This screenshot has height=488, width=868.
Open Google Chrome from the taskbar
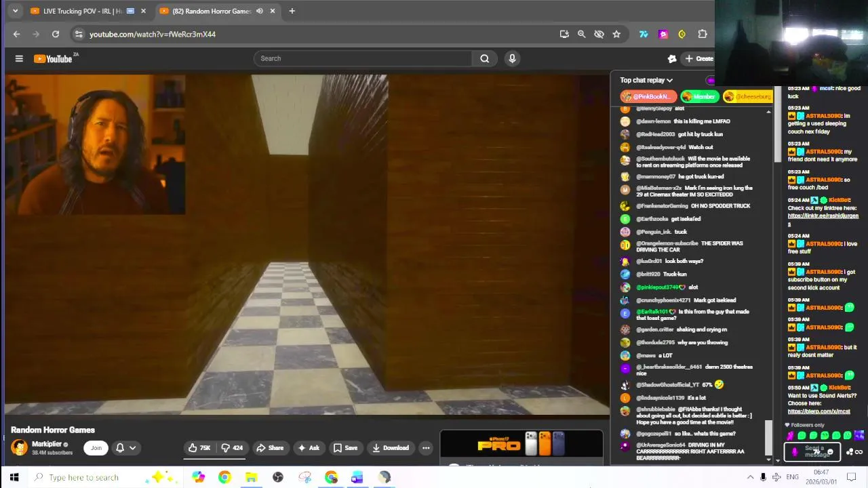pos(224,477)
